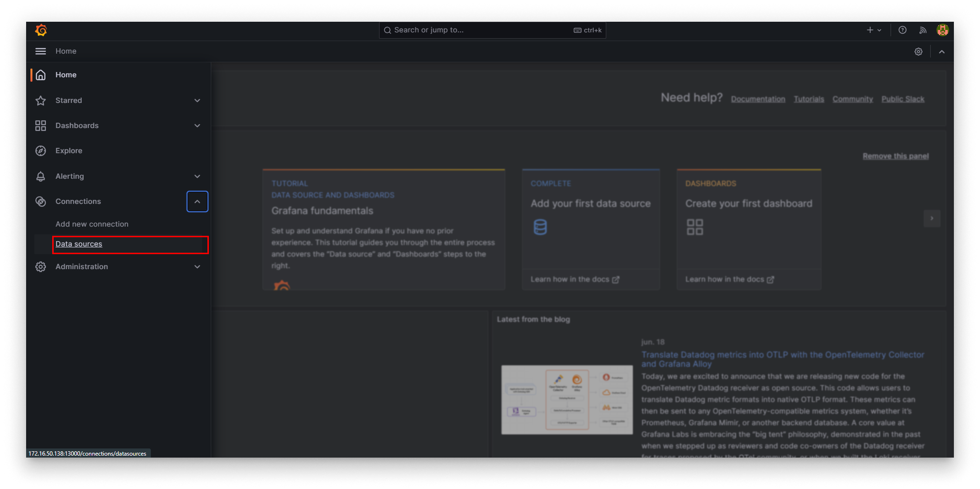Click the dashboard settings gear icon

pyautogui.click(x=919, y=51)
